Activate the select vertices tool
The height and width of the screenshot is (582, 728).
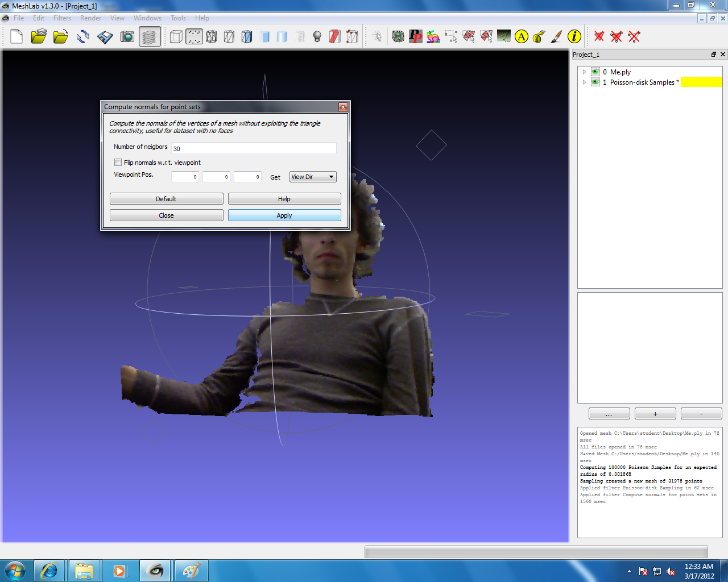click(451, 37)
